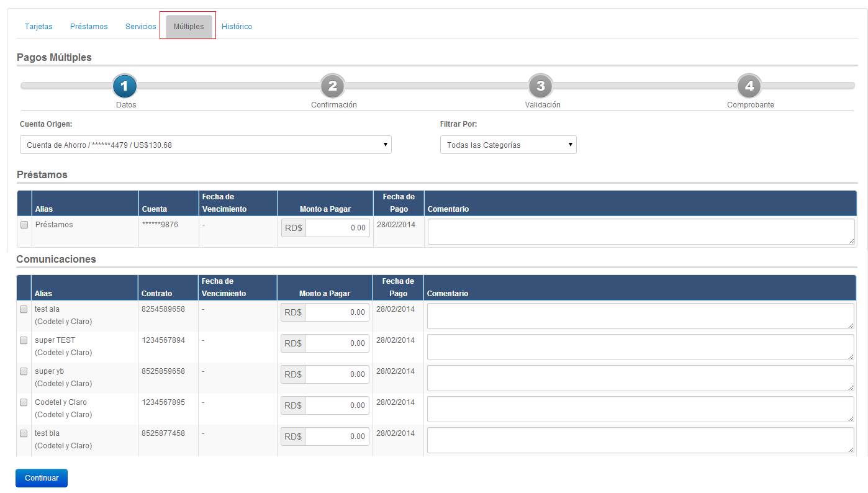Click step 3 Validación circle
Image resolution: width=868 pixels, height=493 pixels.
(x=541, y=86)
